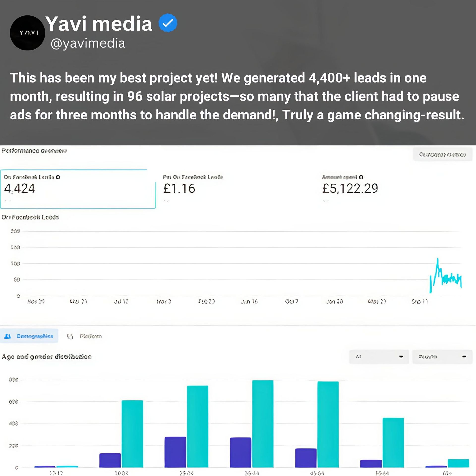Image resolution: width=476 pixels, height=476 pixels.
Task: Select the £5,122.29 amount spent metric
Action: 350,188
